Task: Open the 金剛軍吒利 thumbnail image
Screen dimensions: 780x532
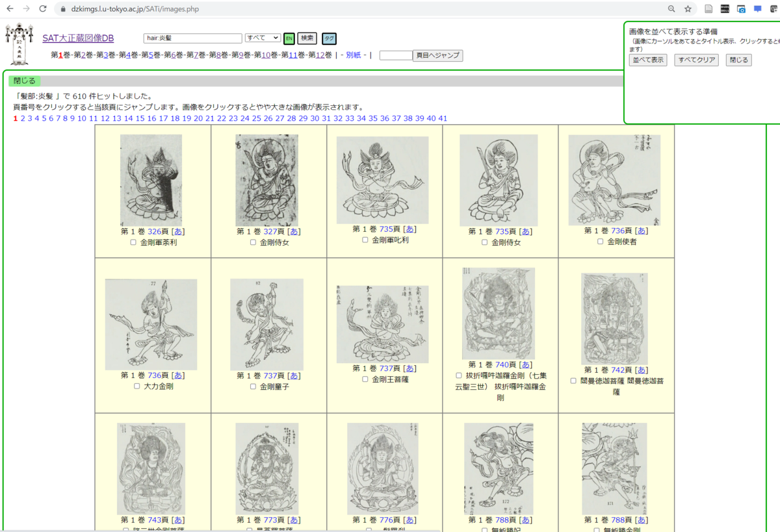Action: [x=383, y=180]
